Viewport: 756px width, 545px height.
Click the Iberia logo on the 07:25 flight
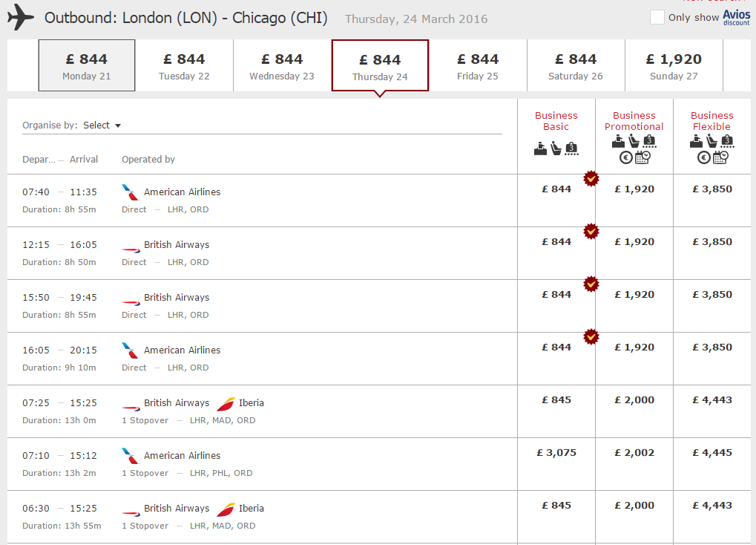pyautogui.click(x=226, y=404)
